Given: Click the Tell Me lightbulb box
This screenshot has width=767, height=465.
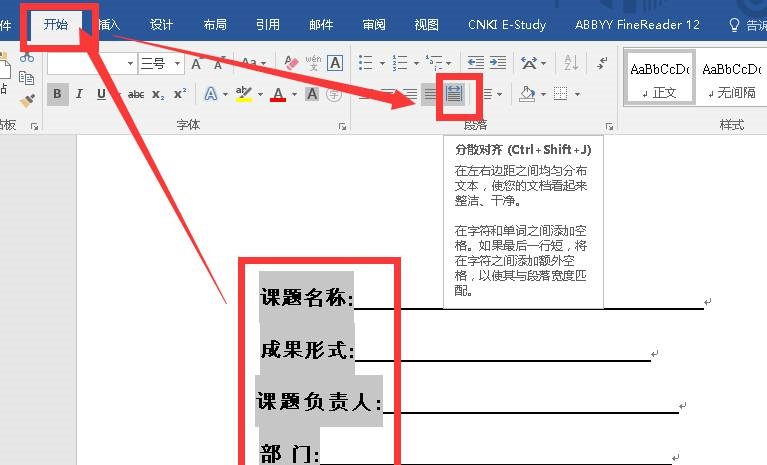Looking at the screenshot, I should click(746, 24).
